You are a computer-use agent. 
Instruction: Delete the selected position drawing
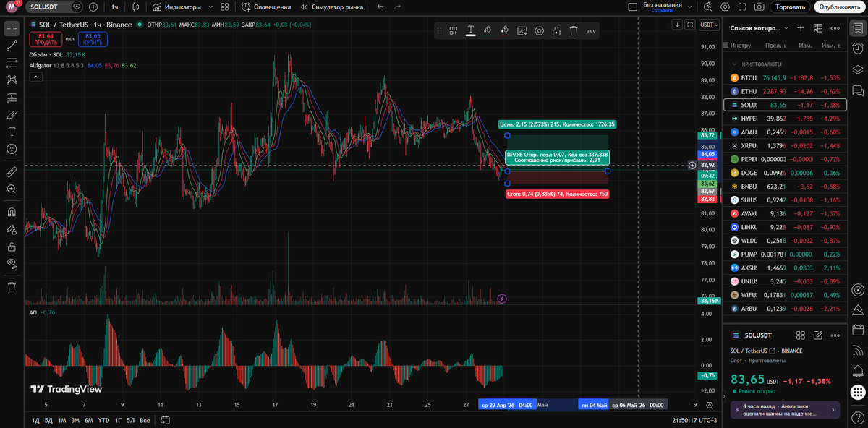tap(574, 30)
